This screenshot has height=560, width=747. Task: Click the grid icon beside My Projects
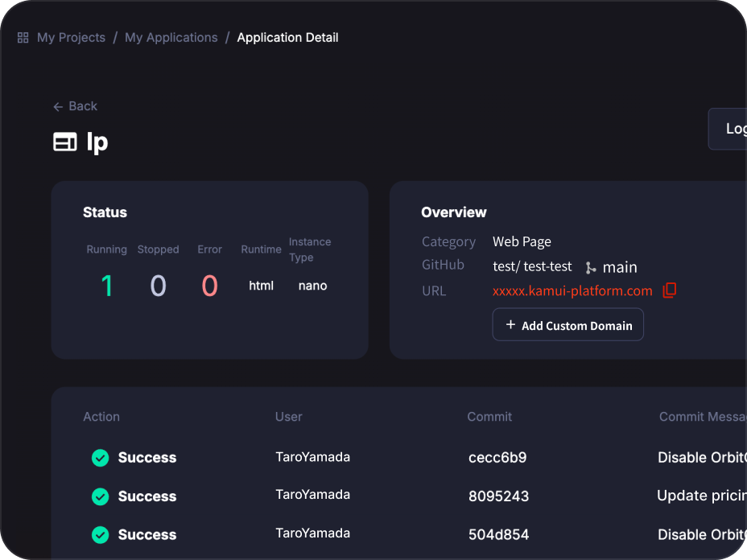click(23, 38)
